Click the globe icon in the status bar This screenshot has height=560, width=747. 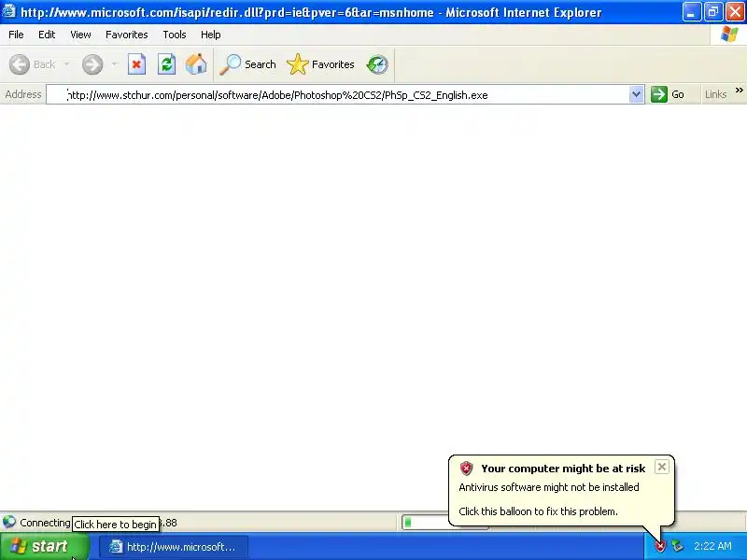pyautogui.click(x=9, y=523)
